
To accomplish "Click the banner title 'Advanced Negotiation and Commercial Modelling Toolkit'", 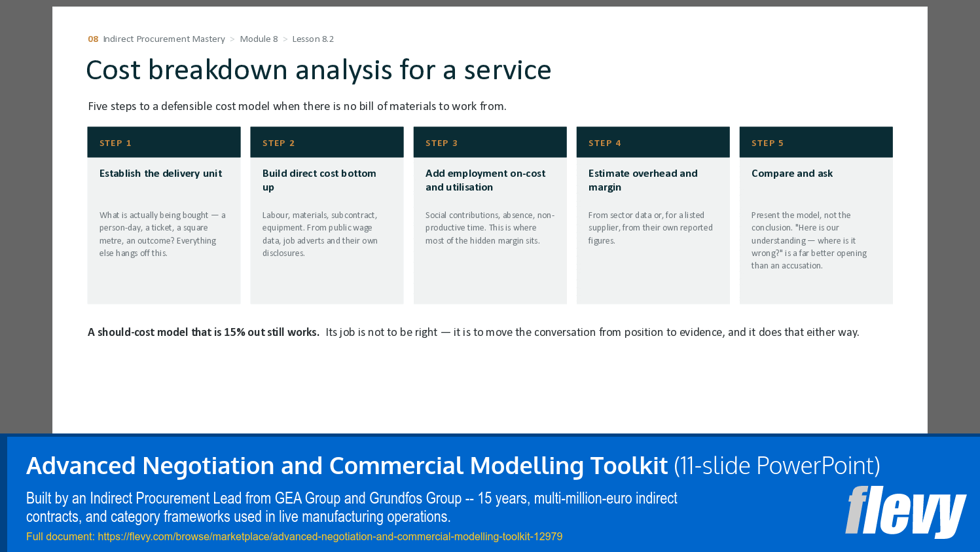I will click(347, 466).
